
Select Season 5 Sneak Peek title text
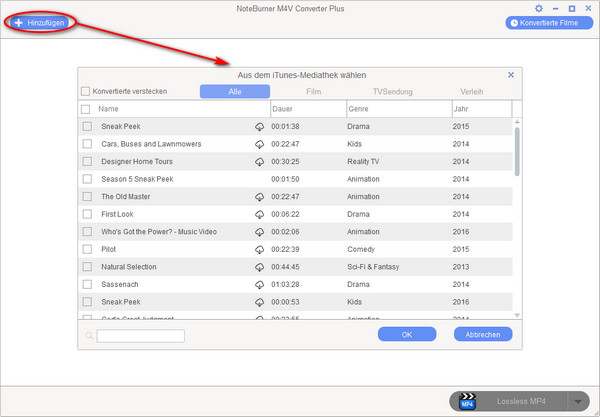(137, 179)
